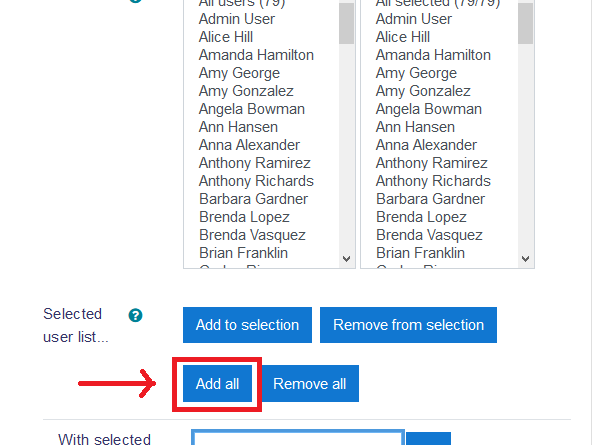
Task: Click the blue button beside With selected dropdown
Action: [429, 439]
